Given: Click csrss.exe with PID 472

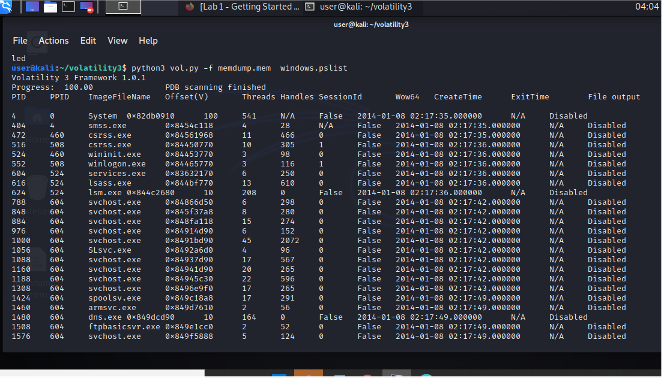Looking at the screenshot, I should click(110, 136).
